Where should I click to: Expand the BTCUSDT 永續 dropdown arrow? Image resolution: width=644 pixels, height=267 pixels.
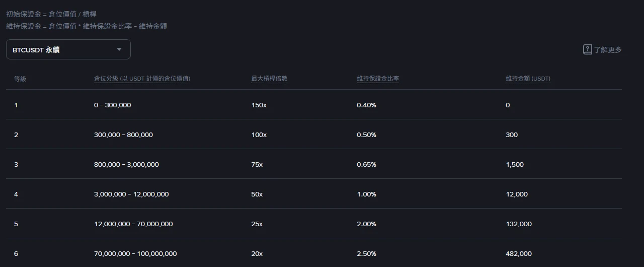coord(119,49)
